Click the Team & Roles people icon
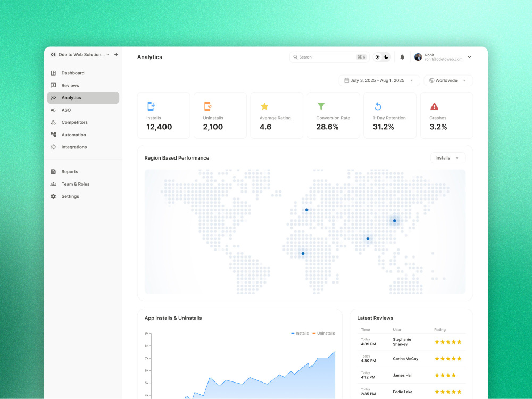 53,184
